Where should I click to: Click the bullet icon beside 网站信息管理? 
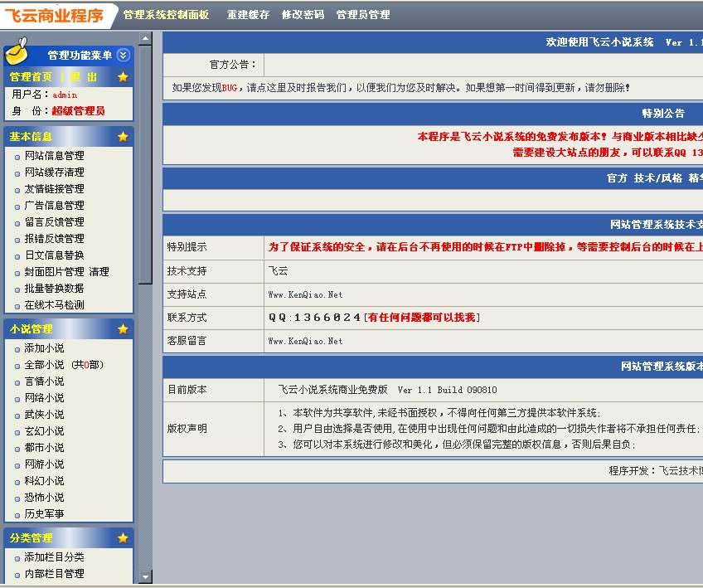click(18, 155)
